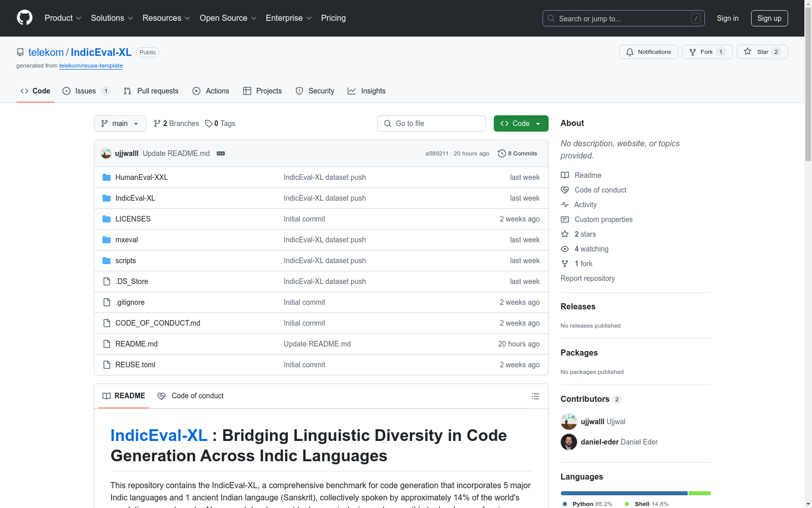Screen dimensions: 812x508
Task: Open the Product dropdown menu
Action: [x=63, y=18]
